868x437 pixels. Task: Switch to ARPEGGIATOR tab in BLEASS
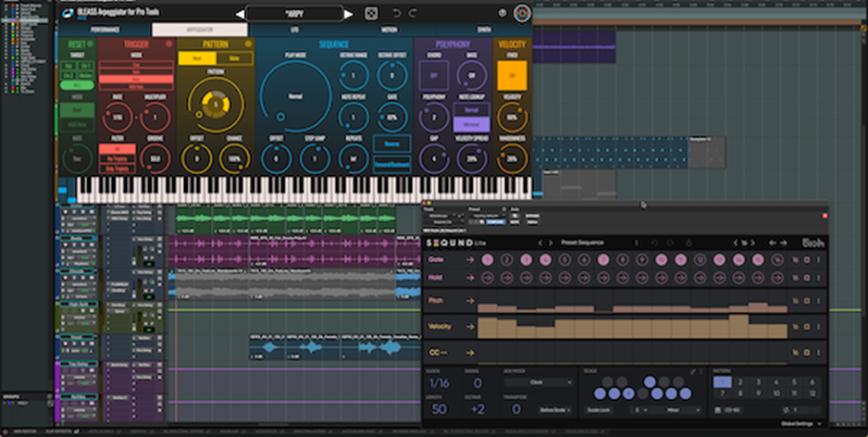tap(200, 30)
